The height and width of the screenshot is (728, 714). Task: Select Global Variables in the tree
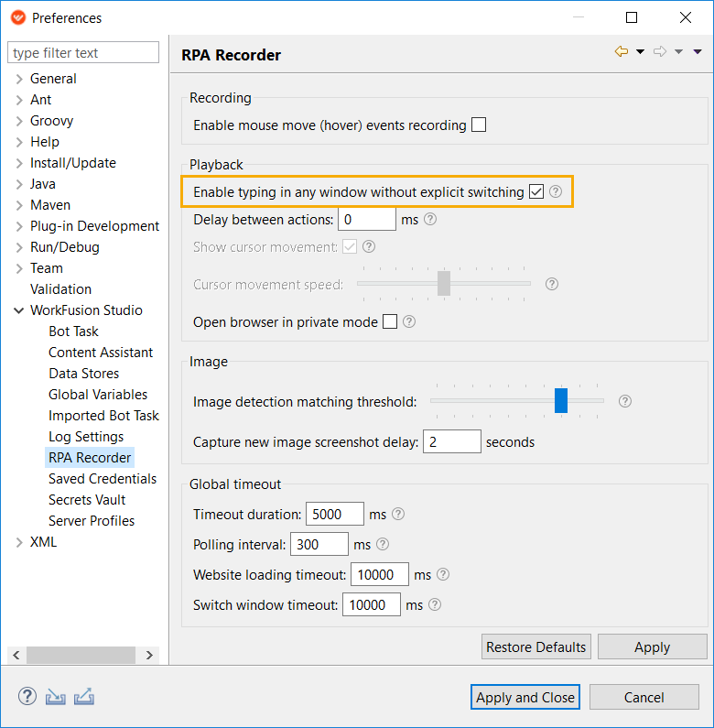tap(98, 395)
